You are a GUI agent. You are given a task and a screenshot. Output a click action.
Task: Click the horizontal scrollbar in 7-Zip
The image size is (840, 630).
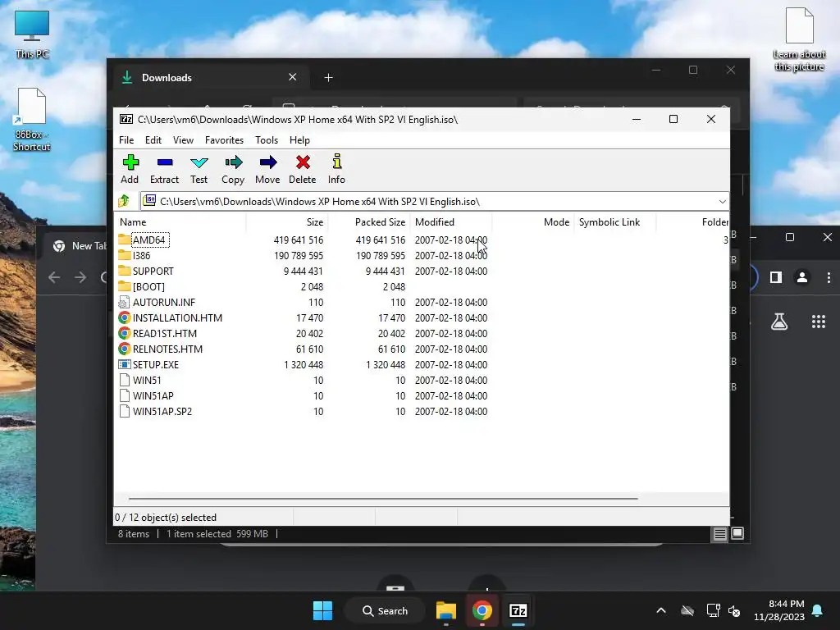tap(383, 498)
